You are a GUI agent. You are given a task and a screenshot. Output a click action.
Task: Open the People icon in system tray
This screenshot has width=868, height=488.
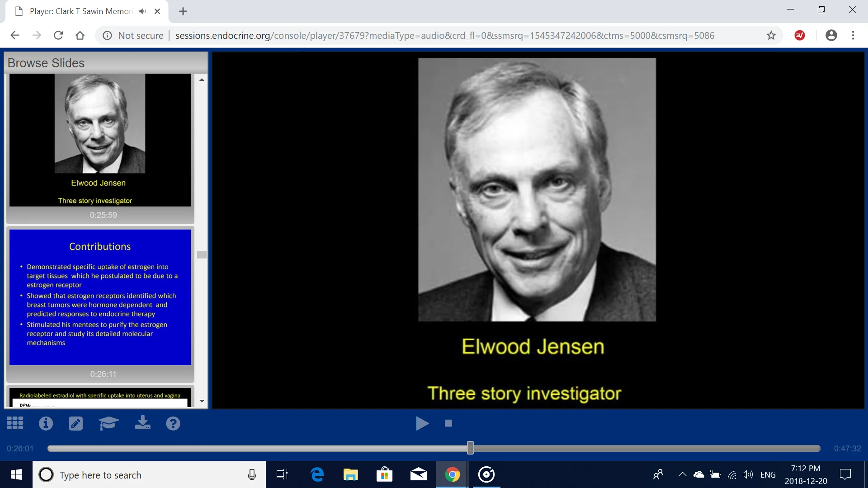658,474
